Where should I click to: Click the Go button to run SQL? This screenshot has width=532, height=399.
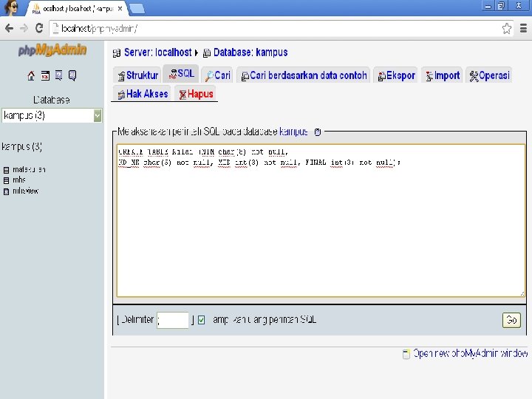click(511, 320)
